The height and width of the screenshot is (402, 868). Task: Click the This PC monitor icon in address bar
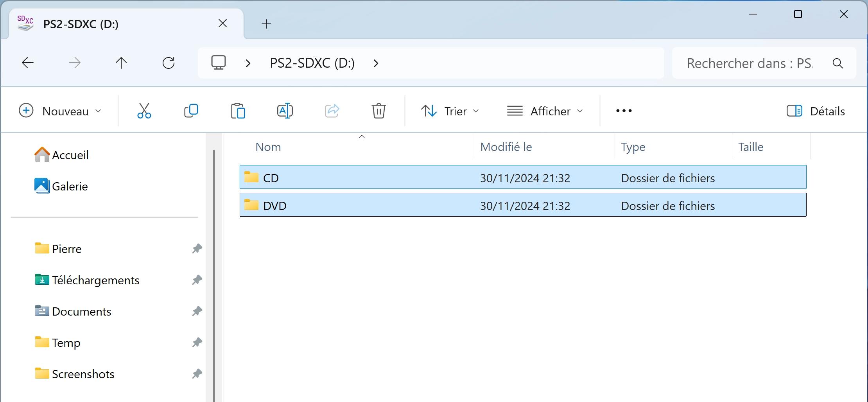pos(219,63)
